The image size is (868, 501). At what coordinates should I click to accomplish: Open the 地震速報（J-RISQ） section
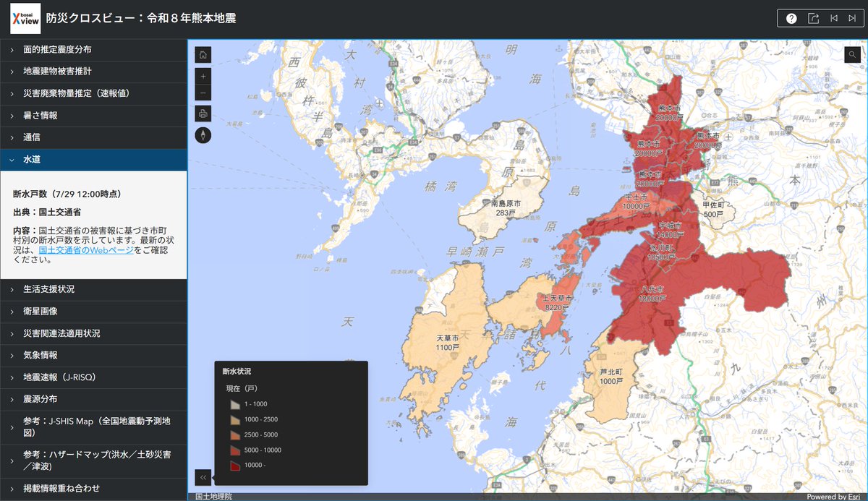coord(93,377)
